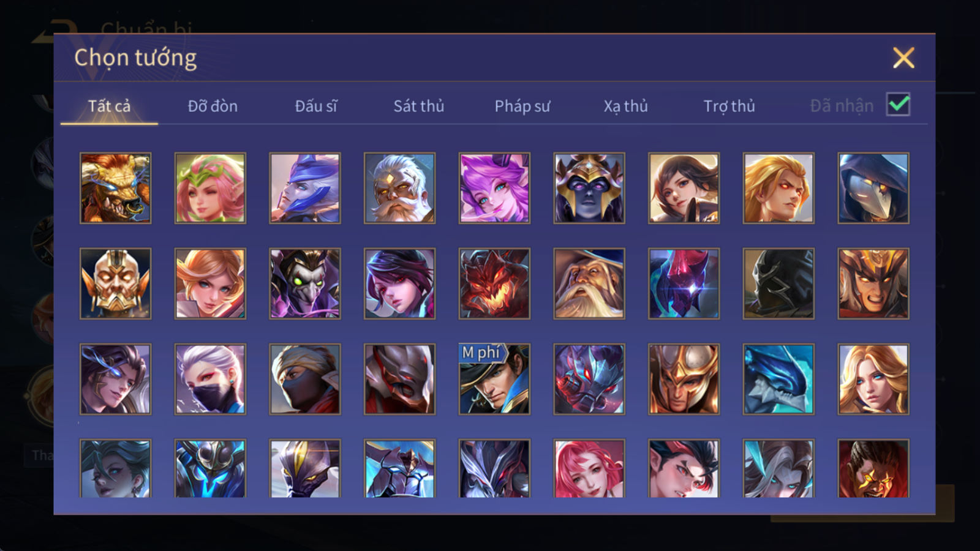Pick the blonde long-haired woman portrait
Viewport: 980px width, 551px height.
(x=873, y=379)
